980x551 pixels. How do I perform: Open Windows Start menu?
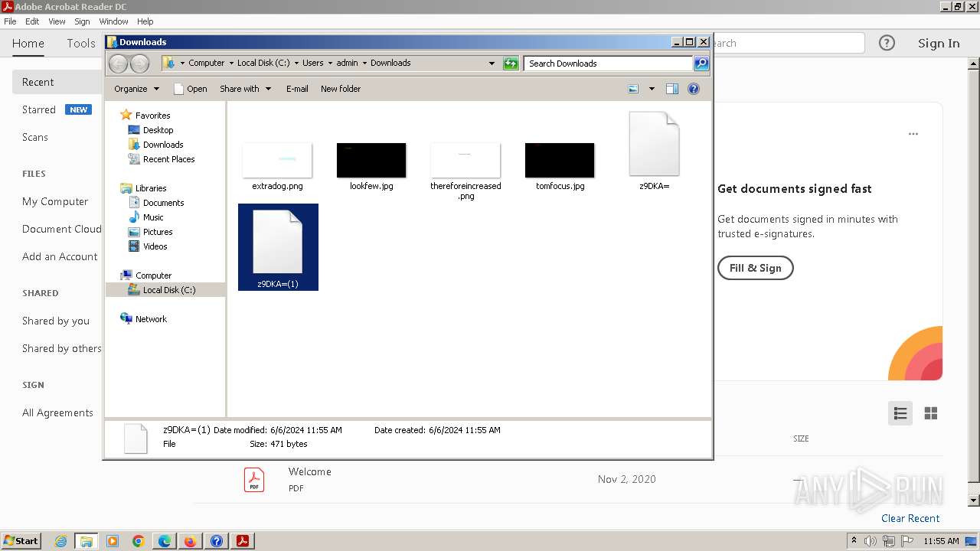(21, 540)
